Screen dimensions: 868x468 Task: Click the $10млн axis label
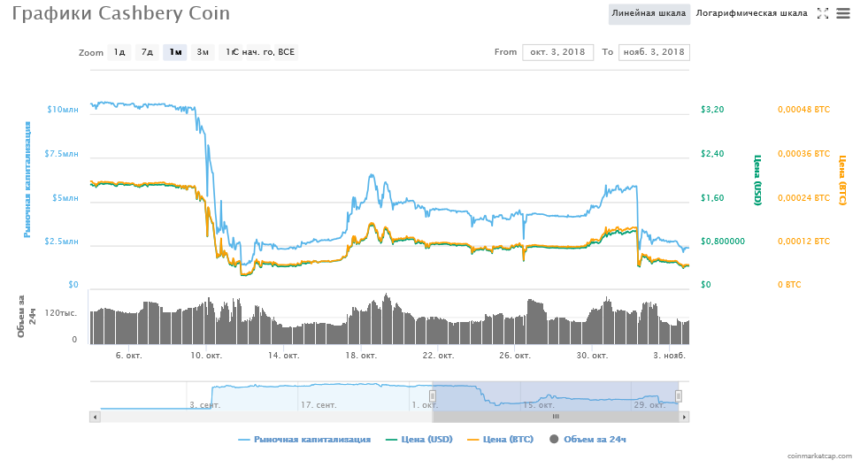(63, 110)
